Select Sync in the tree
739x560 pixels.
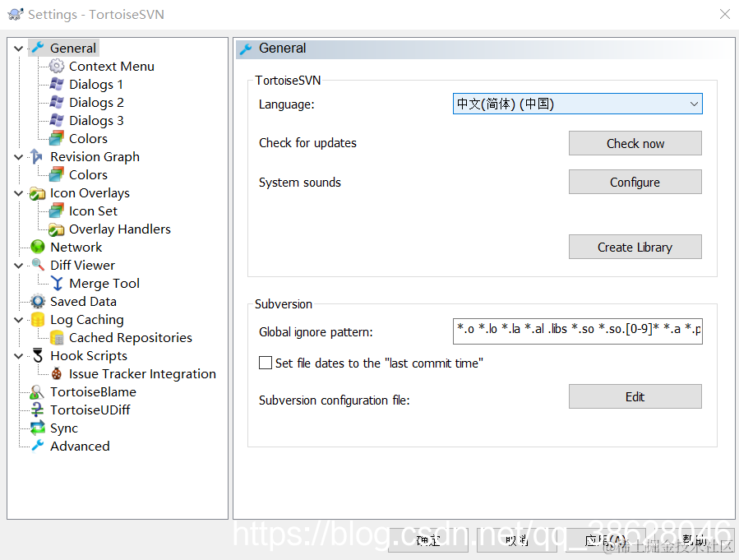pos(64,428)
